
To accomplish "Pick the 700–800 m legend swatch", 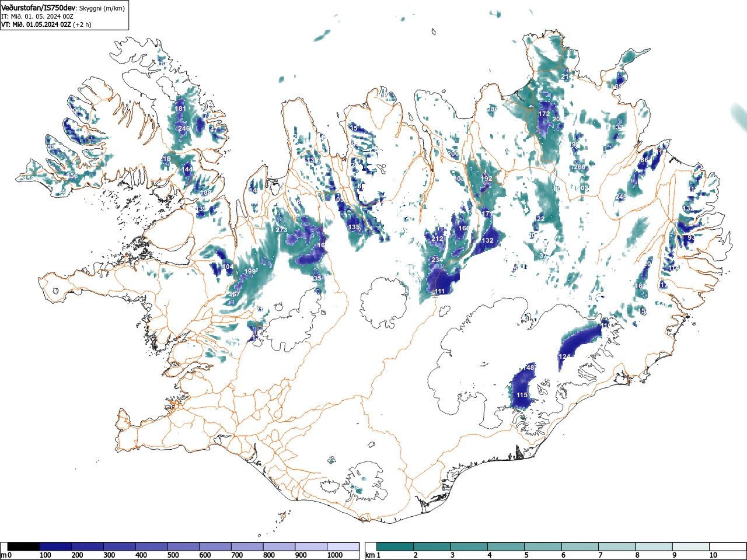I will coord(247,547).
